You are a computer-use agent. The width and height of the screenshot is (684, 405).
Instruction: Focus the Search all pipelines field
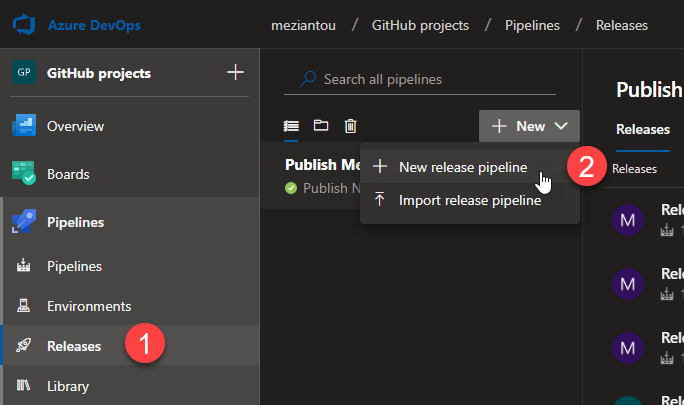point(430,79)
